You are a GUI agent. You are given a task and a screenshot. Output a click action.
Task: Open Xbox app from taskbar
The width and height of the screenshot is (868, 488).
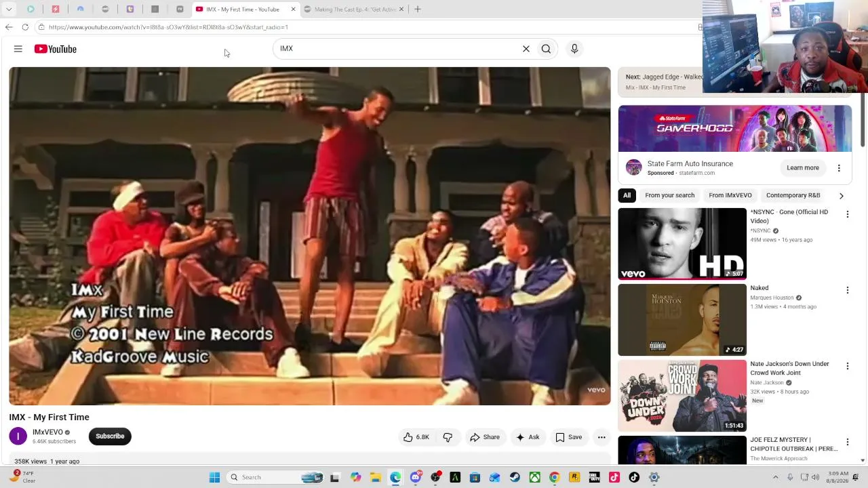tap(535, 477)
